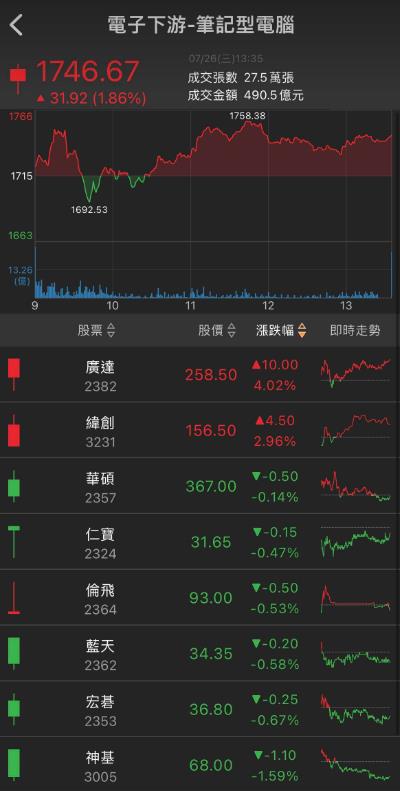
Task: Tap the 2.96% change value
Action: tap(274, 442)
